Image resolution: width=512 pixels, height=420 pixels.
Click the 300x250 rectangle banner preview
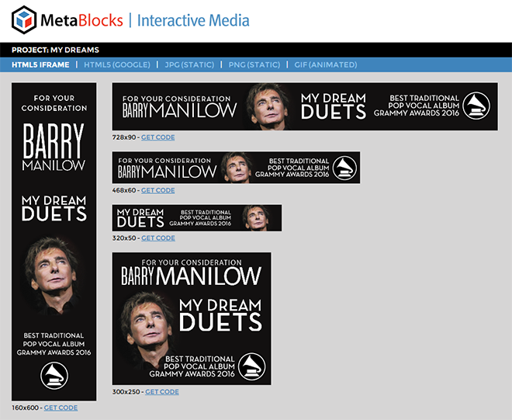click(192, 318)
